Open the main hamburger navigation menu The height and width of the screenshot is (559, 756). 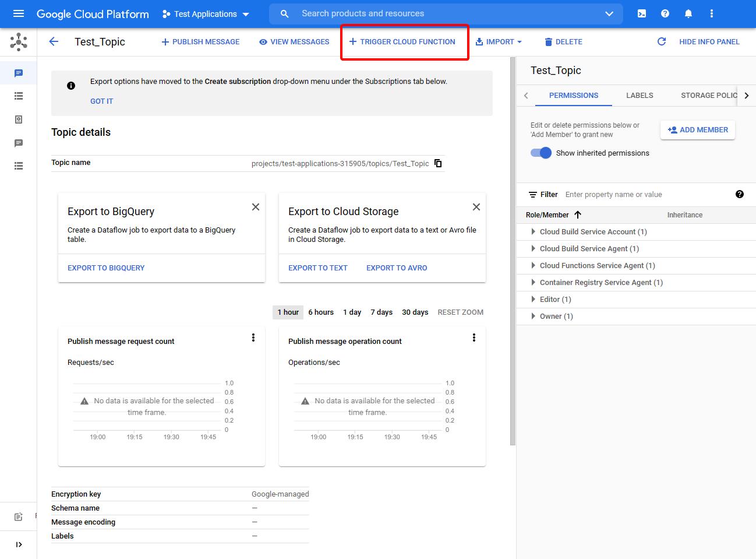click(19, 13)
